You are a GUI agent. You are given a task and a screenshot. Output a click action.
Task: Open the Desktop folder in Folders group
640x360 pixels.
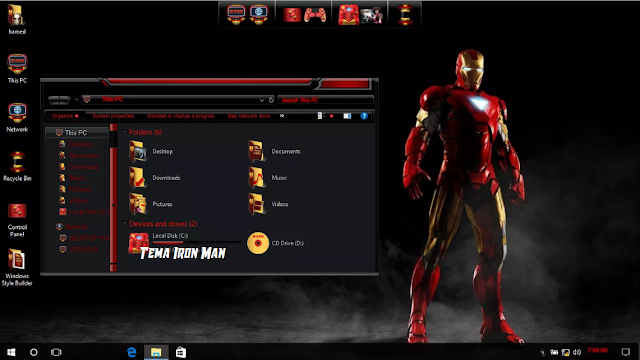151,151
